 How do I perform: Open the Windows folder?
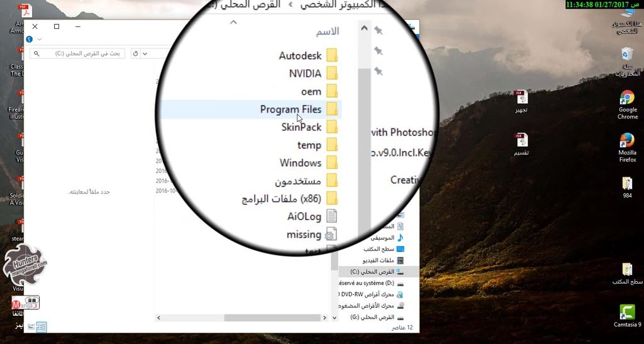pos(308,162)
